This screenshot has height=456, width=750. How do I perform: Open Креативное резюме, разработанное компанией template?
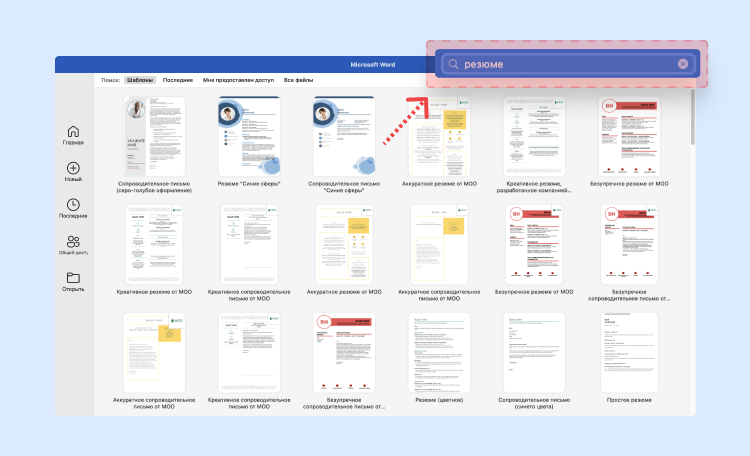pyautogui.click(x=533, y=136)
